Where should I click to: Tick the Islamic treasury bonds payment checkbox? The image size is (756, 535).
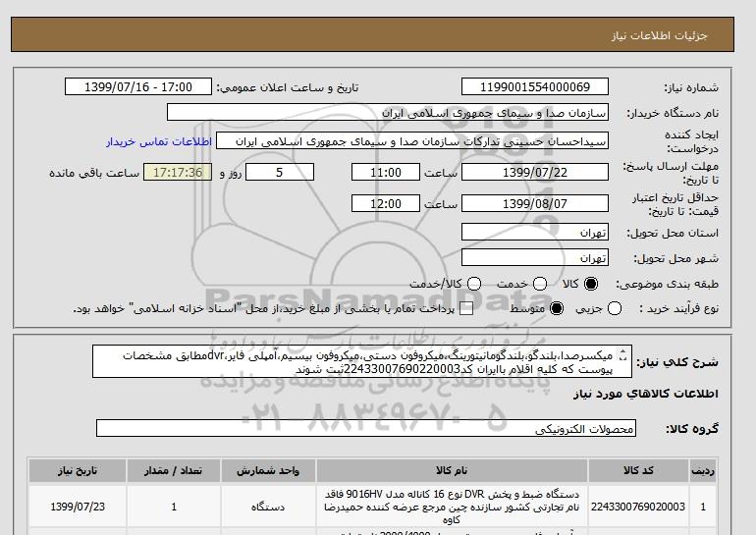coord(466,308)
